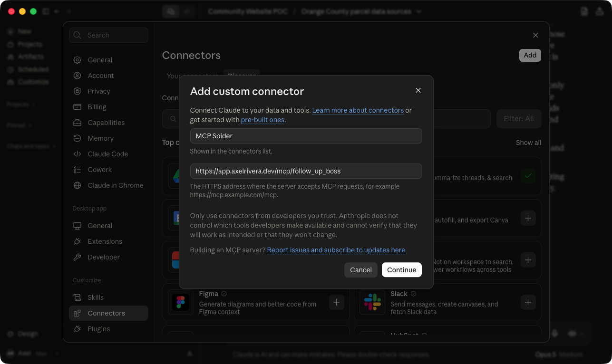
Task: Click the Figma logo icon
Action: pos(181,302)
